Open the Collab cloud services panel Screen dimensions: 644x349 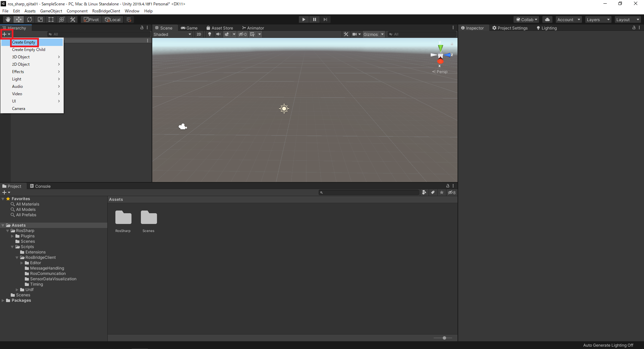[547, 19]
